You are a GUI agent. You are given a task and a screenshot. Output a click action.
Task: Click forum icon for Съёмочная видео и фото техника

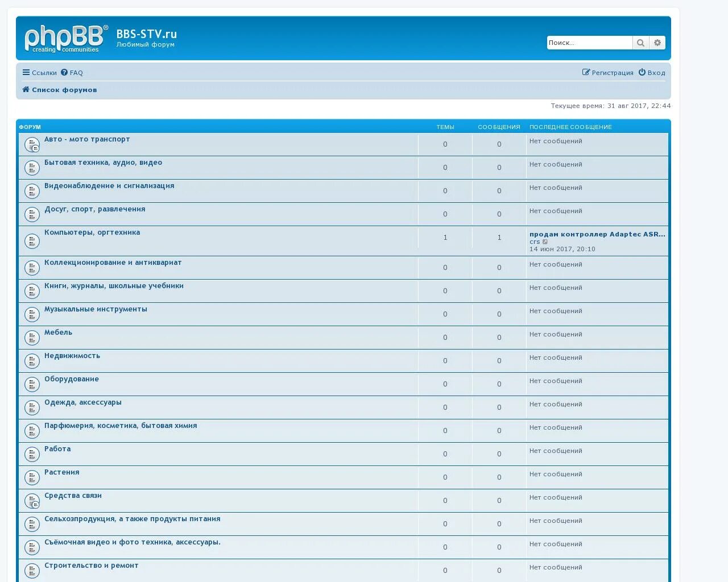(32, 547)
